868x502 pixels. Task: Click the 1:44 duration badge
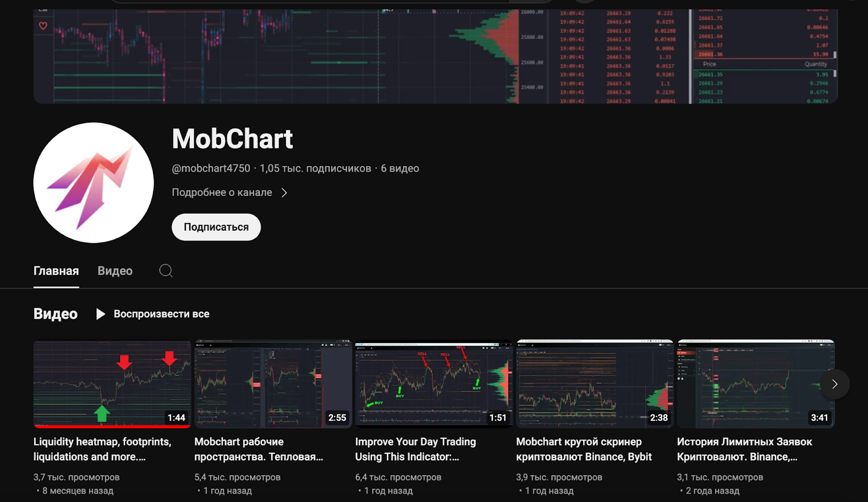[x=176, y=417]
